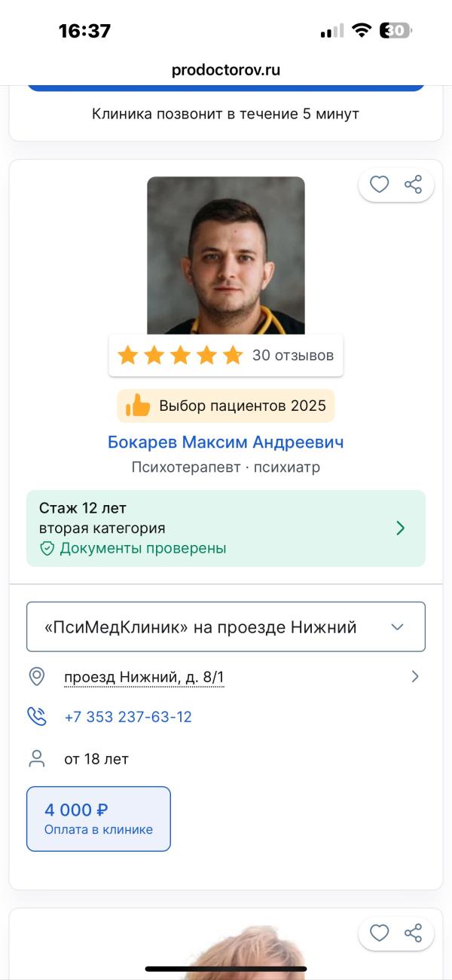Click 'Психотерапевт · психиатр' specialty label
This screenshot has height=980, width=452.
[225, 467]
